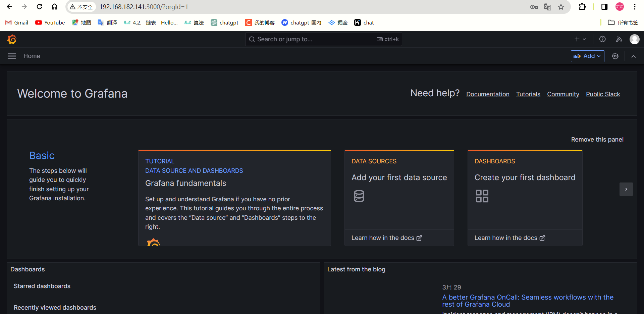This screenshot has height=314, width=644.
Task: Open the Tutorials link
Action: point(528,94)
